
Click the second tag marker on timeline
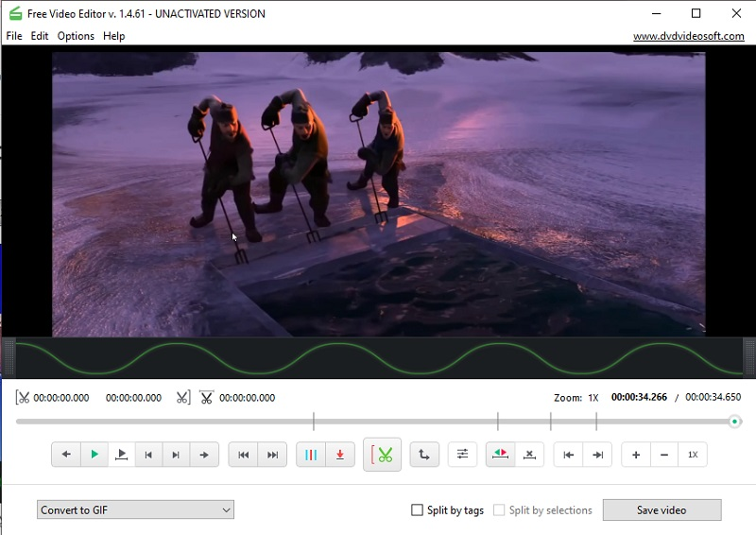[498, 422]
